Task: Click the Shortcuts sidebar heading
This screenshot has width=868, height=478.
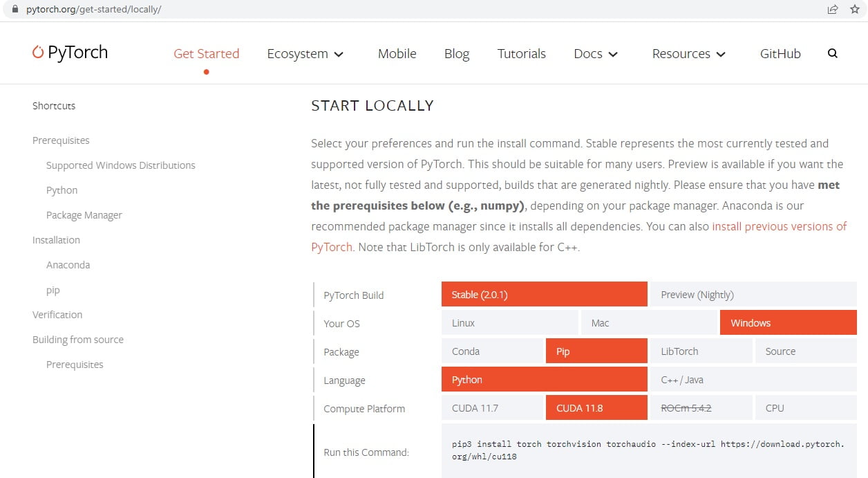Action: click(x=54, y=106)
